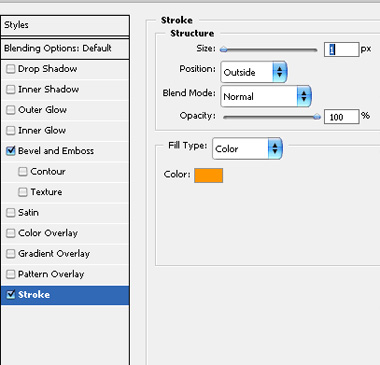Select the Styles entry in the list
Viewport: 380px width, 365px height.
tap(65, 25)
